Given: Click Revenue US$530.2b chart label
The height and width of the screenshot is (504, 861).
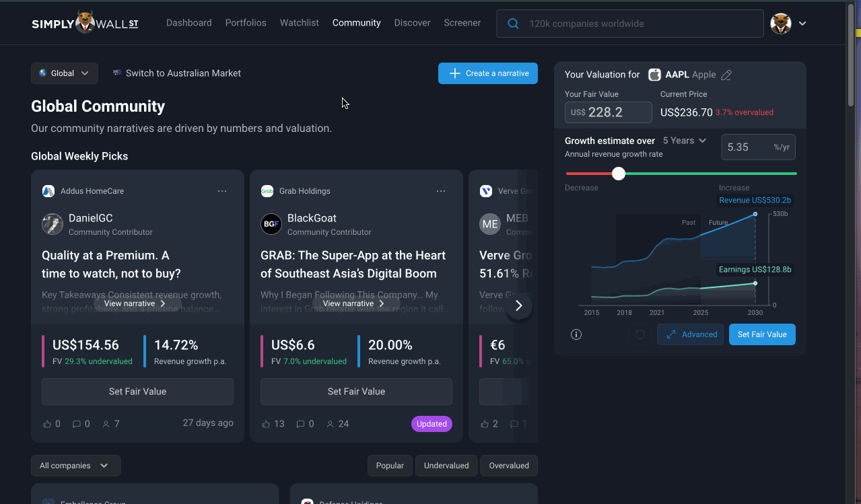Looking at the screenshot, I should [755, 201].
